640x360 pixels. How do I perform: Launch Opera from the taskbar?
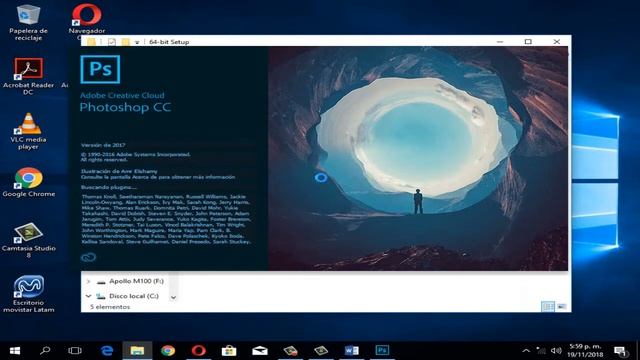pyautogui.click(x=198, y=351)
